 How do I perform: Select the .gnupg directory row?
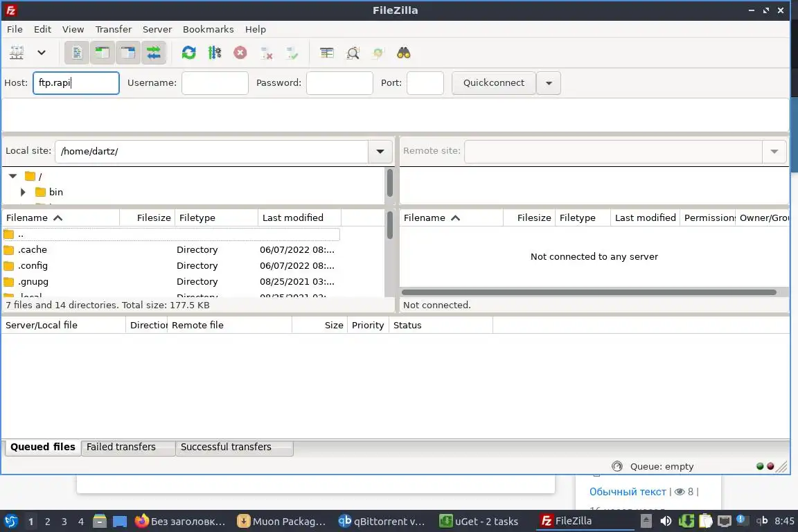(x=171, y=281)
